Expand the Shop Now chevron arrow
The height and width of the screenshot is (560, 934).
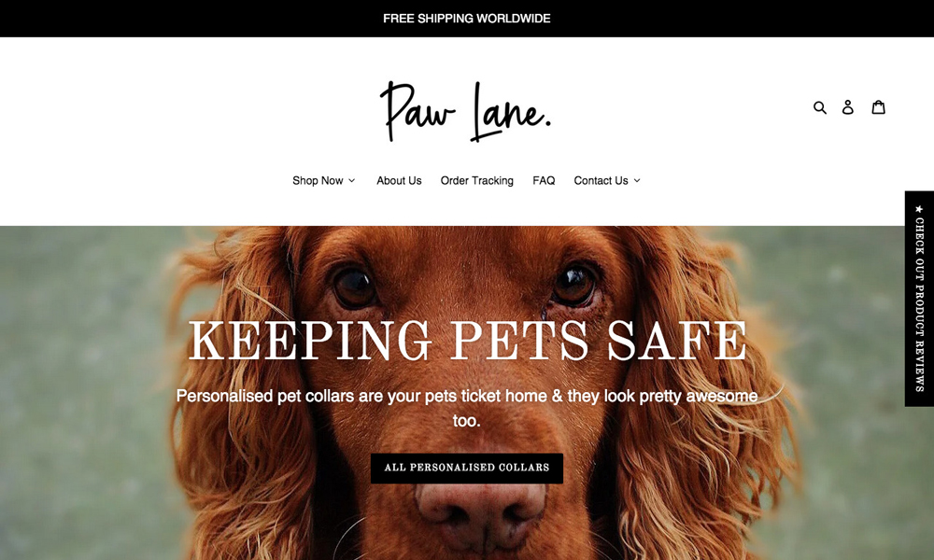pos(351,180)
